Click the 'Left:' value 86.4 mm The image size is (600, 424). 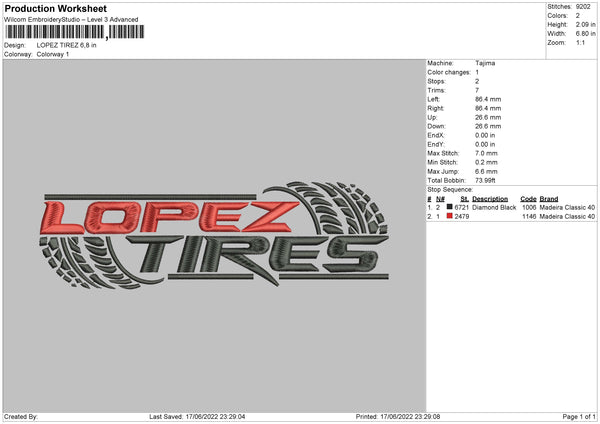[x=488, y=99]
